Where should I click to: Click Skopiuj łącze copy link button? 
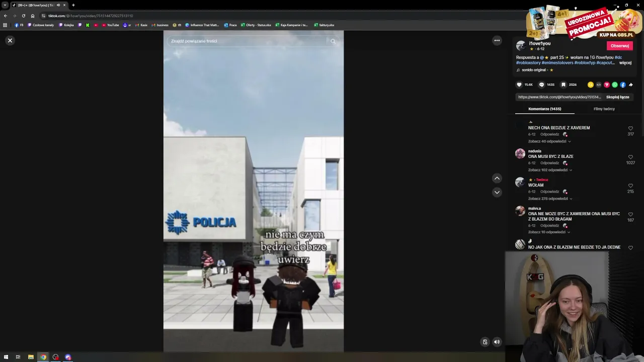(618, 97)
